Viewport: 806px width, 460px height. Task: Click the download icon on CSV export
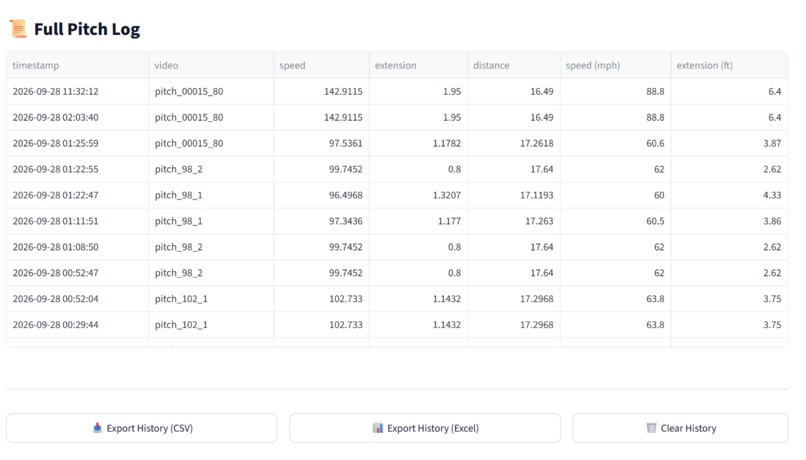click(97, 428)
